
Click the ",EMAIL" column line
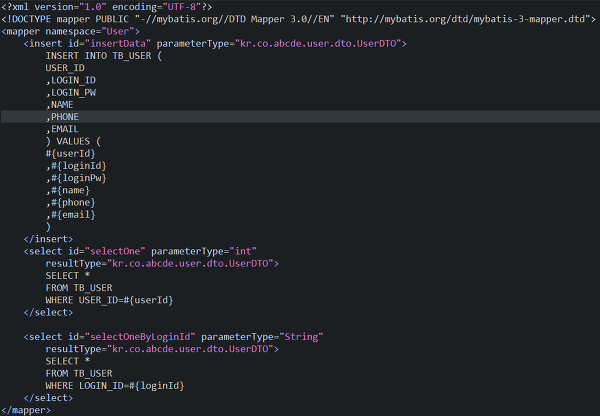pyautogui.click(x=62, y=129)
